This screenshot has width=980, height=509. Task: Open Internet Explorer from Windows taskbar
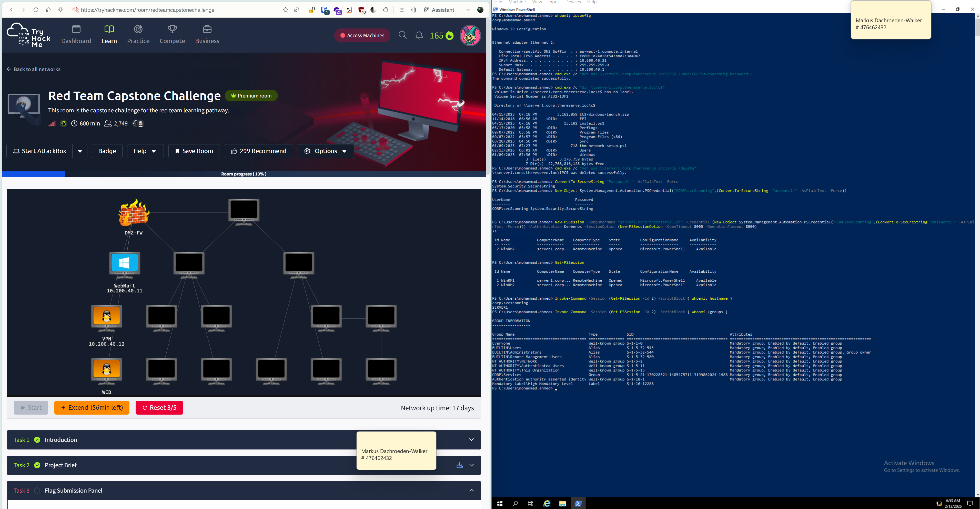(547, 504)
